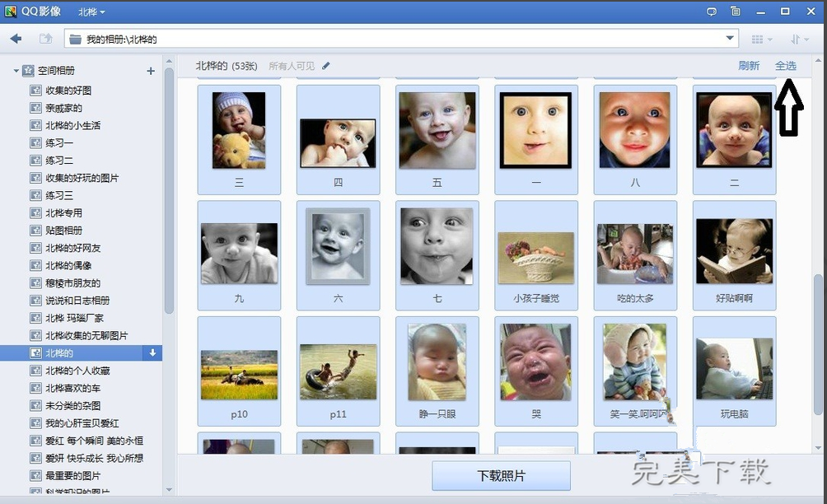Click the 刷新 link
The image size is (827, 504).
(x=749, y=66)
